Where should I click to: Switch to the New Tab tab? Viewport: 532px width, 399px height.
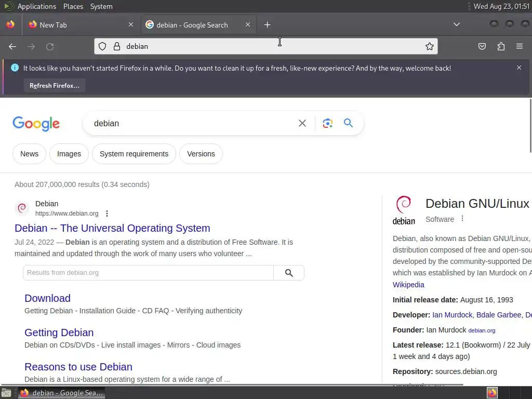(82, 25)
